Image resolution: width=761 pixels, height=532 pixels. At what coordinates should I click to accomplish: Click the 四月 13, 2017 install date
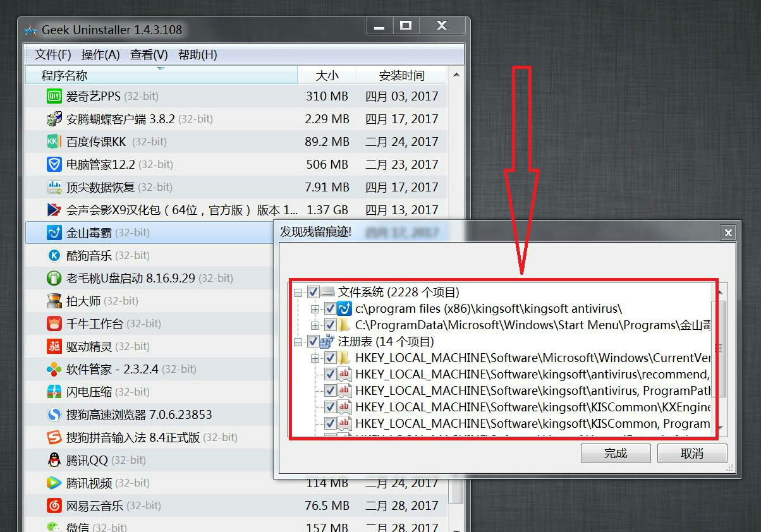pyautogui.click(x=401, y=210)
